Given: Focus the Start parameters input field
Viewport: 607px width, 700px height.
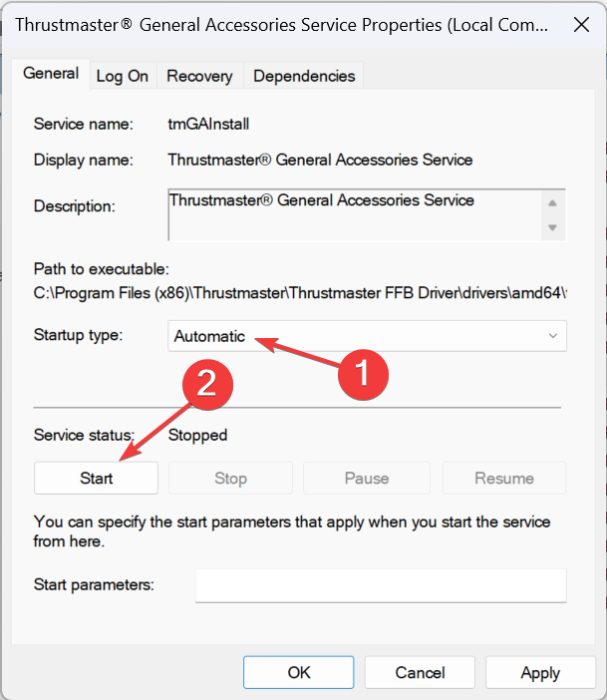Looking at the screenshot, I should [x=381, y=585].
